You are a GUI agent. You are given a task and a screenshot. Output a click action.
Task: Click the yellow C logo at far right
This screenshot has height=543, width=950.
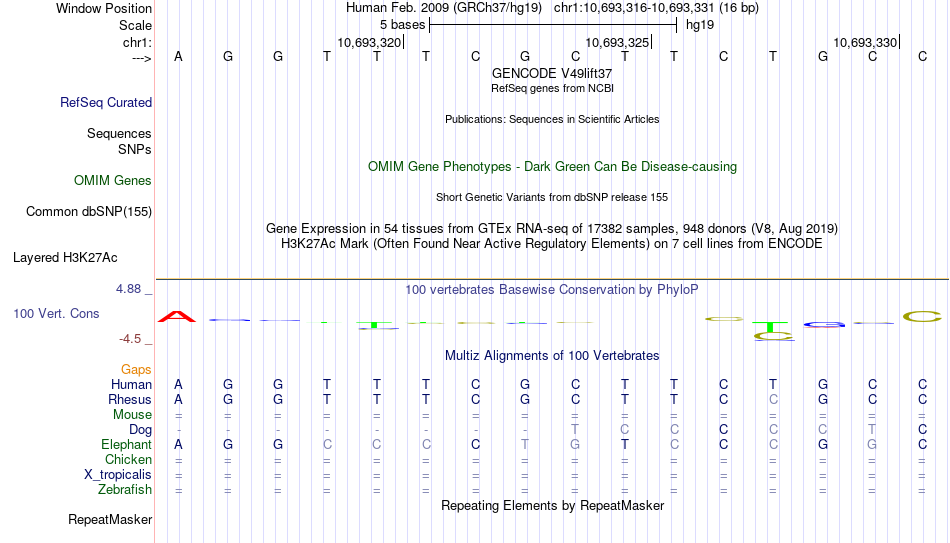coord(922,316)
